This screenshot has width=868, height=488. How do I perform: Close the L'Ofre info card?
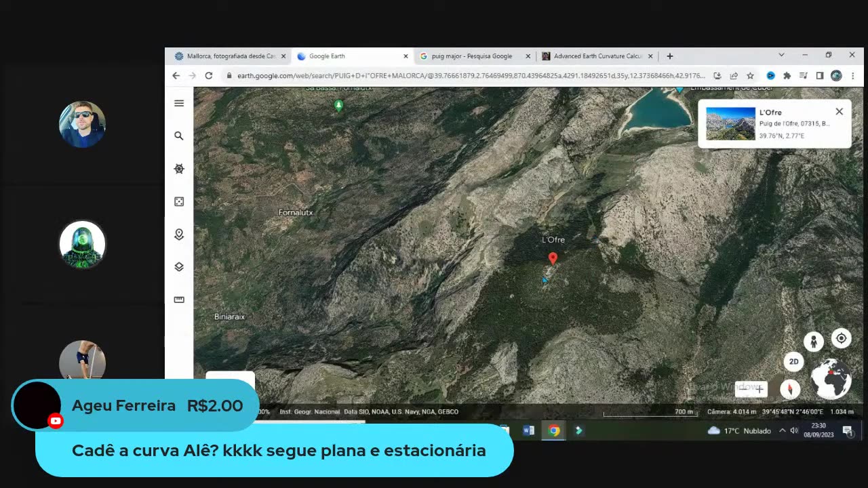coord(839,112)
